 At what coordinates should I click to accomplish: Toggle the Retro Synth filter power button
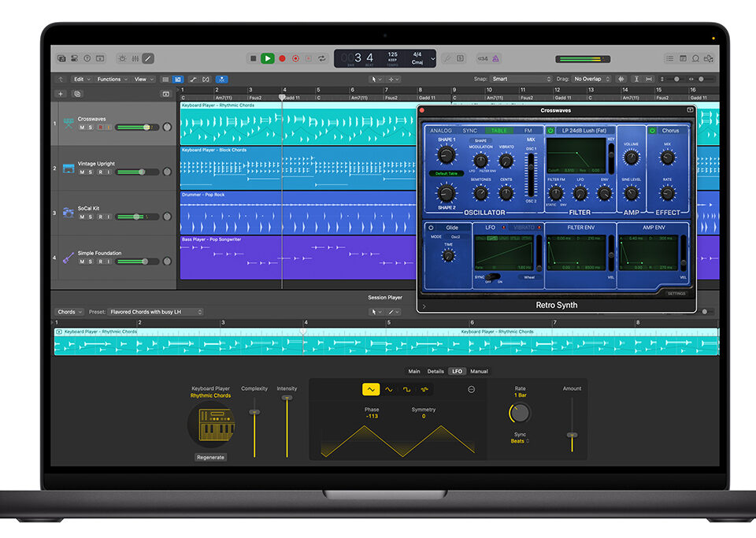click(x=550, y=131)
